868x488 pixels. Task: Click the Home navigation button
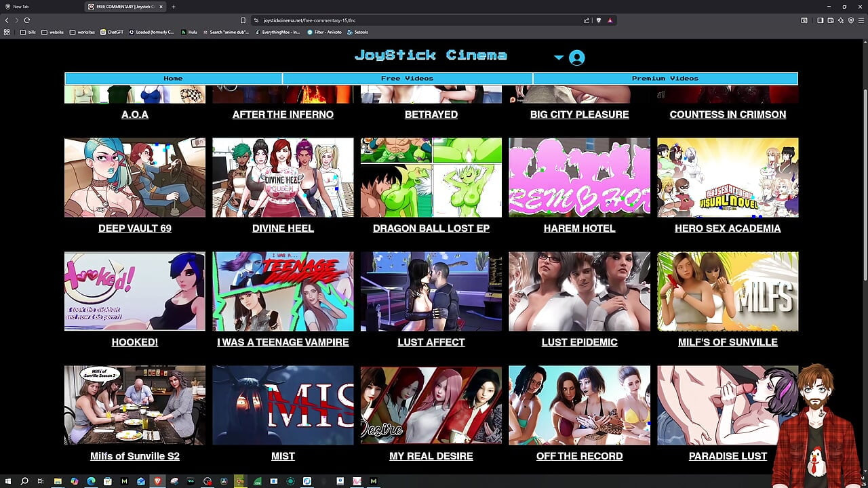(x=173, y=79)
